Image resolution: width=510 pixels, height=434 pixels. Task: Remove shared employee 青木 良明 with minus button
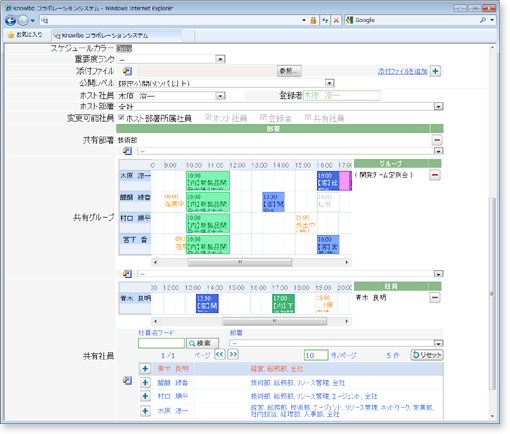435,297
